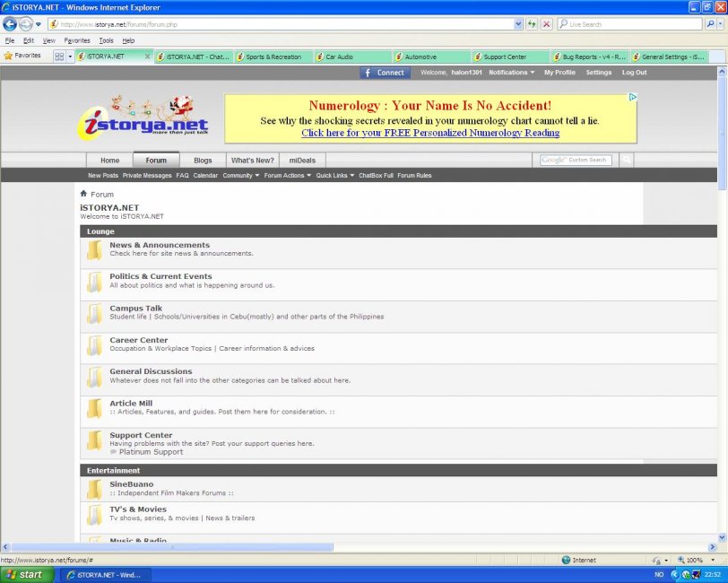Viewport: 728px width, 583px height.
Task: Expand the Community dropdown menu
Action: coord(240,176)
